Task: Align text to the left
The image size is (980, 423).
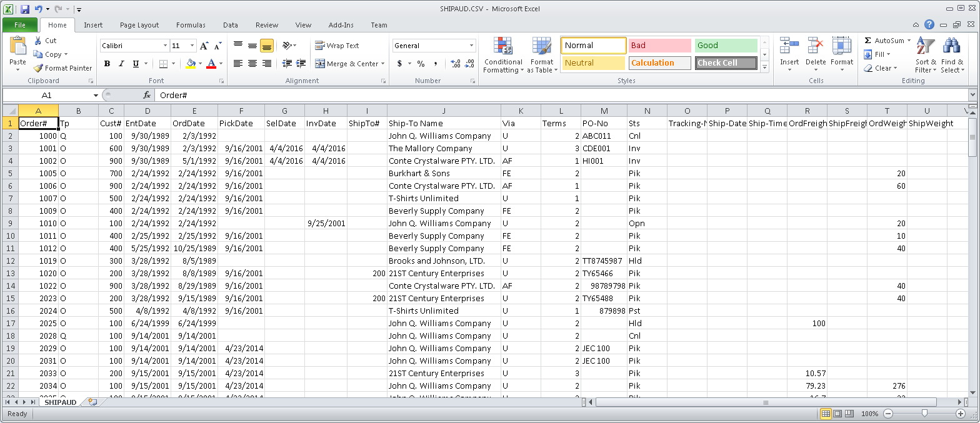Action: (x=238, y=64)
